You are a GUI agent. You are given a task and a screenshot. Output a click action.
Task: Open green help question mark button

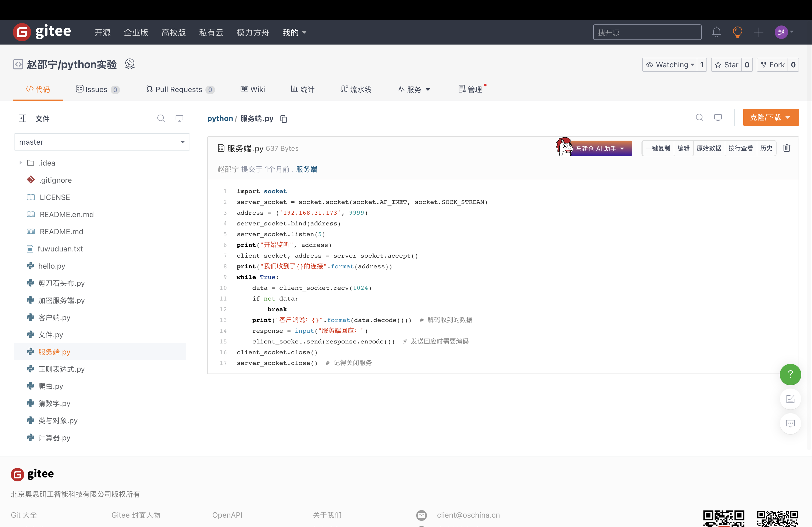(790, 374)
